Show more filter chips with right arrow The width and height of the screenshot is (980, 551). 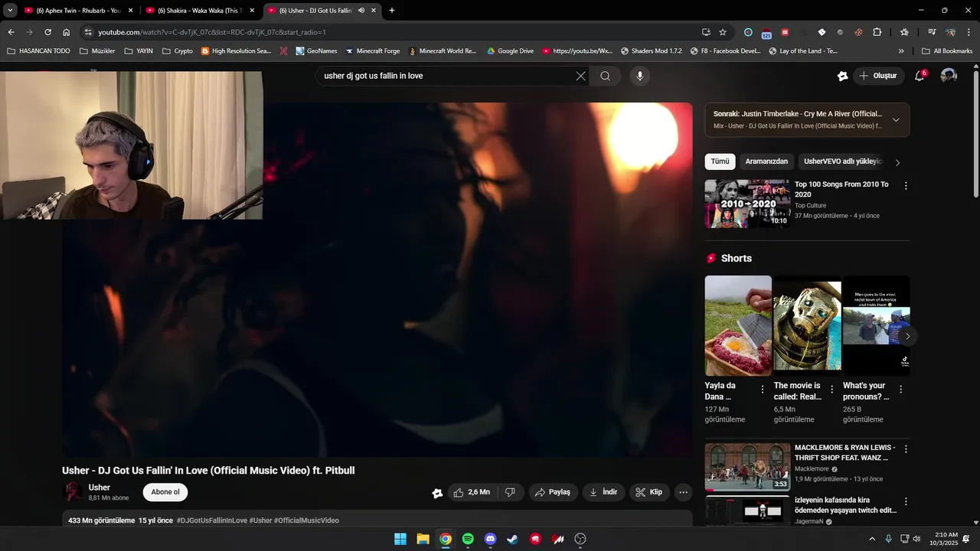pyautogui.click(x=897, y=162)
